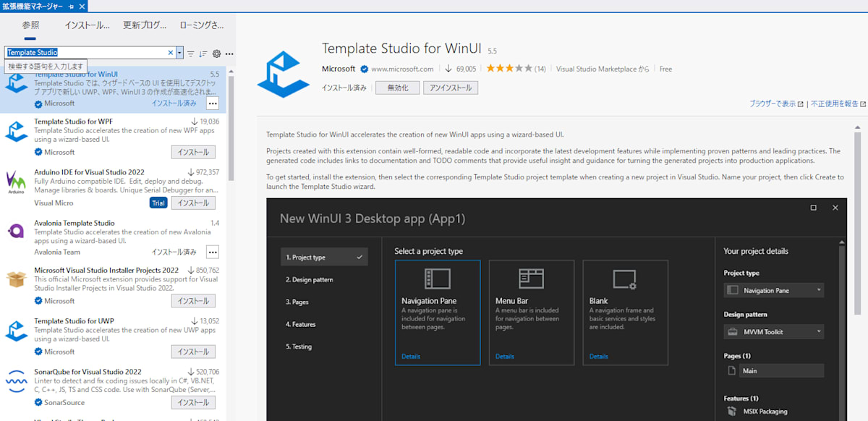The width and height of the screenshot is (868, 421).
Task: Open Details link under Menu Bar
Action: coord(505,357)
